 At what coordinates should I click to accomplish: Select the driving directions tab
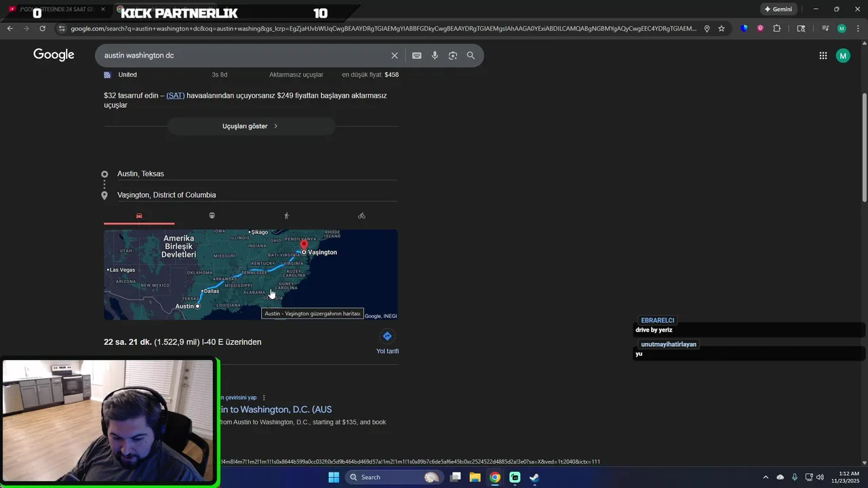[x=139, y=216]
